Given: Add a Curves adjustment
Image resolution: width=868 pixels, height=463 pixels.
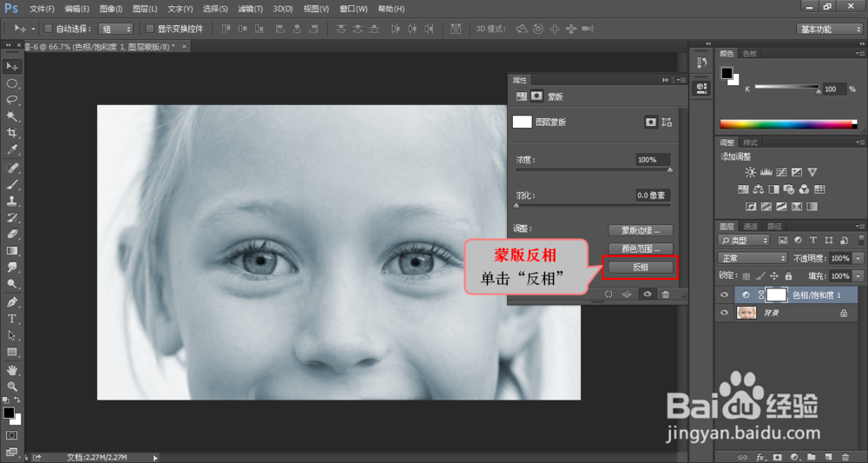Looking at the screenshot, I should tap(782, 172).
